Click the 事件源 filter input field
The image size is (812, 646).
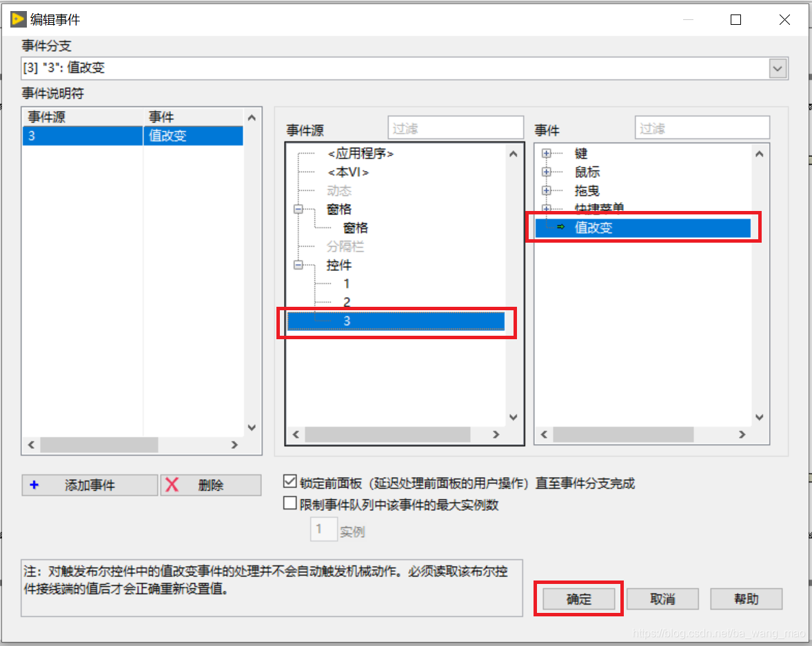click(x=456, y=128)
